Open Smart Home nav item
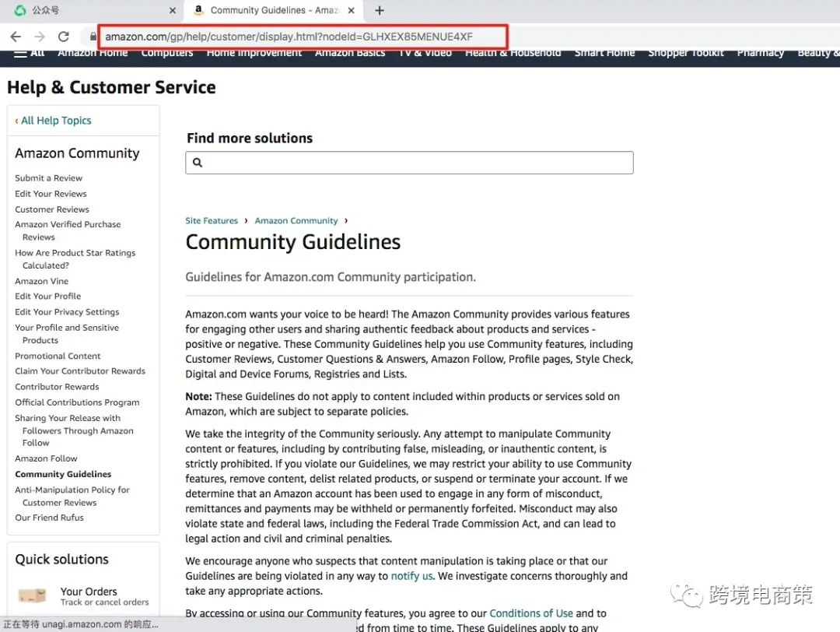The image size is (840, 632). [604, 53]
